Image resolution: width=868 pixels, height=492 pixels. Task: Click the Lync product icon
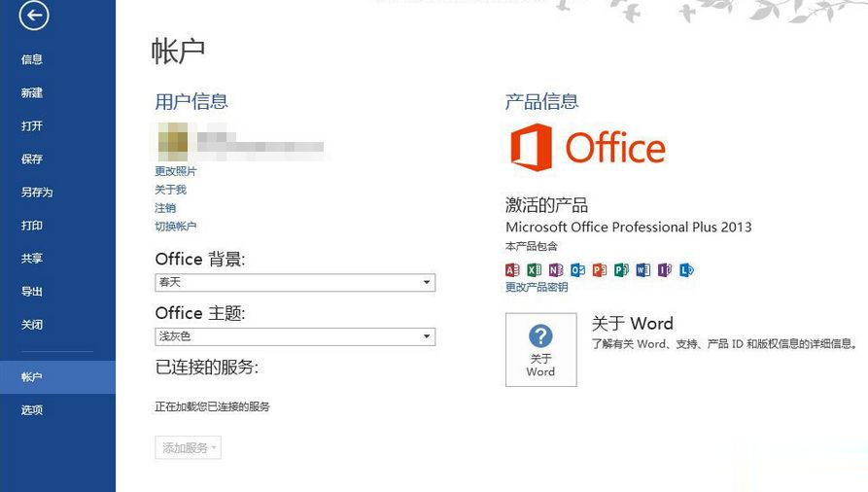tap(686, 270)
